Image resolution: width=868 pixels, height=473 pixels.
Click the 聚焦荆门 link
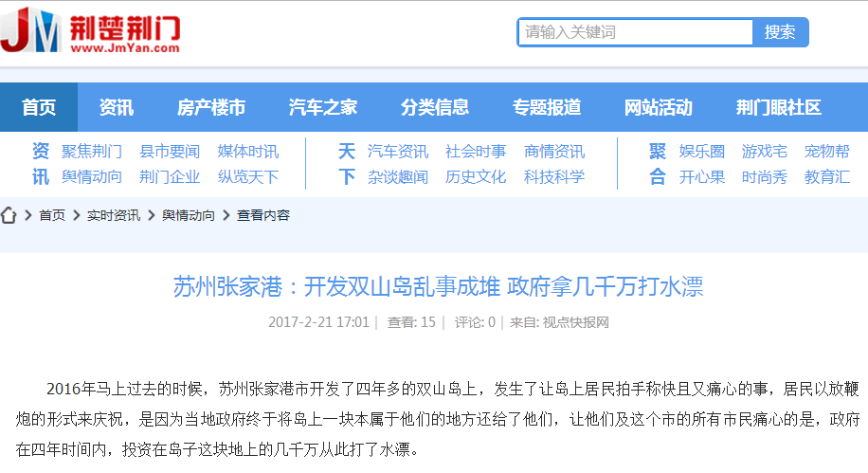click(x=92, y=152)
